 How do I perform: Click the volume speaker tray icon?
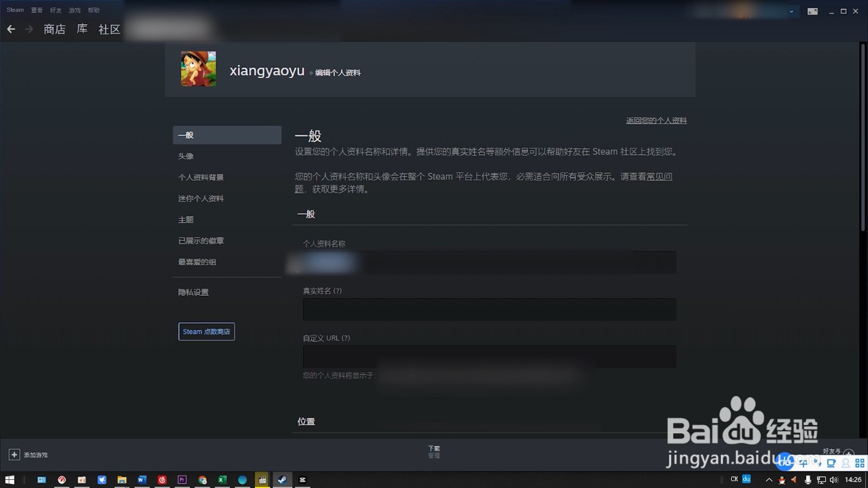click(834, 480)
